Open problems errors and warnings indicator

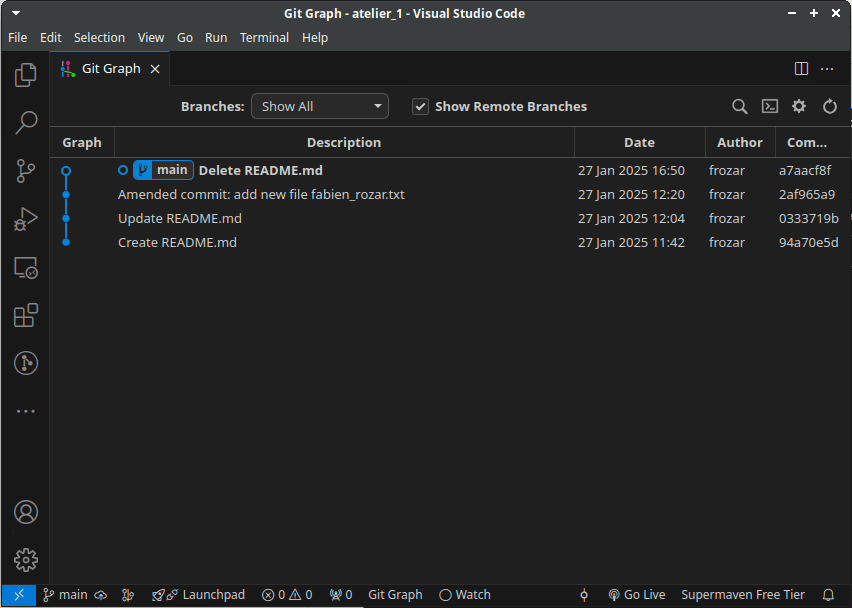coord(287,595)
